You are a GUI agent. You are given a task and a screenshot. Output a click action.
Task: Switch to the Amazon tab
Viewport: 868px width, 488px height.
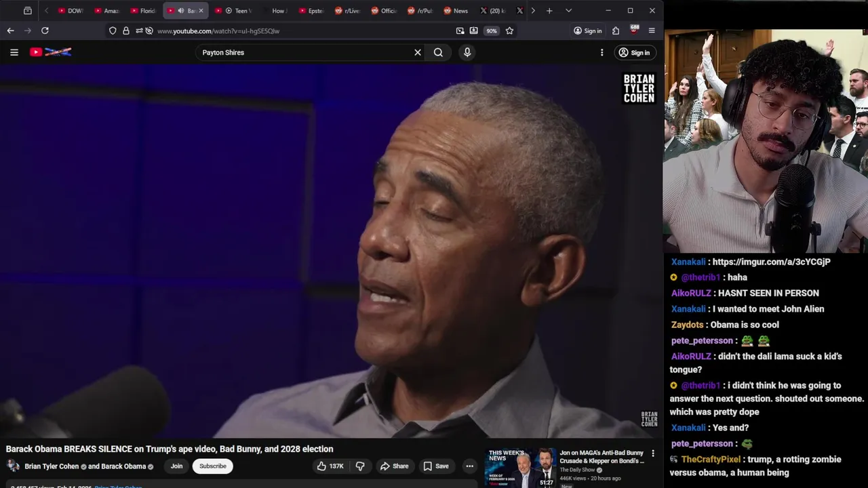click(106, 11)
